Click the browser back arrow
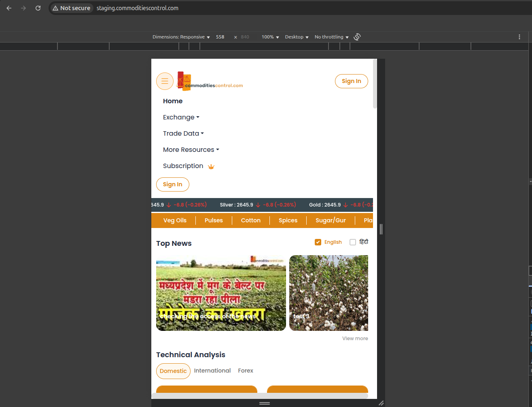Viewport: 532px width, 407px height. (9, 8)
